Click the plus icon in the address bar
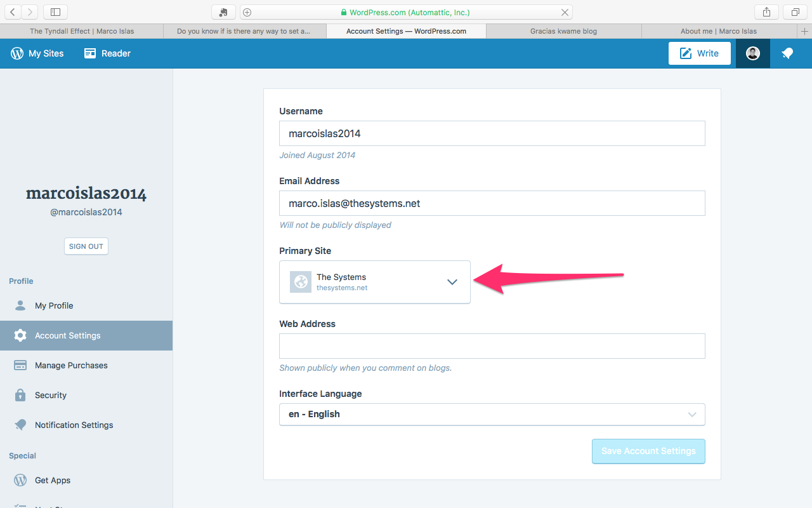The image size is (812, 508). (x=247, y=12)
